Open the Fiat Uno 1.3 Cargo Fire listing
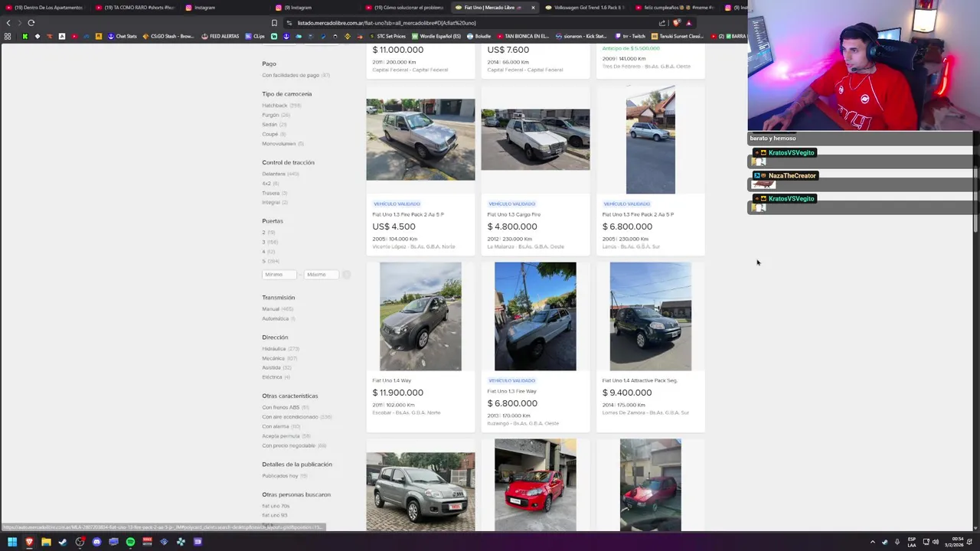The image size is (980, 551). [x=514, y=214]
